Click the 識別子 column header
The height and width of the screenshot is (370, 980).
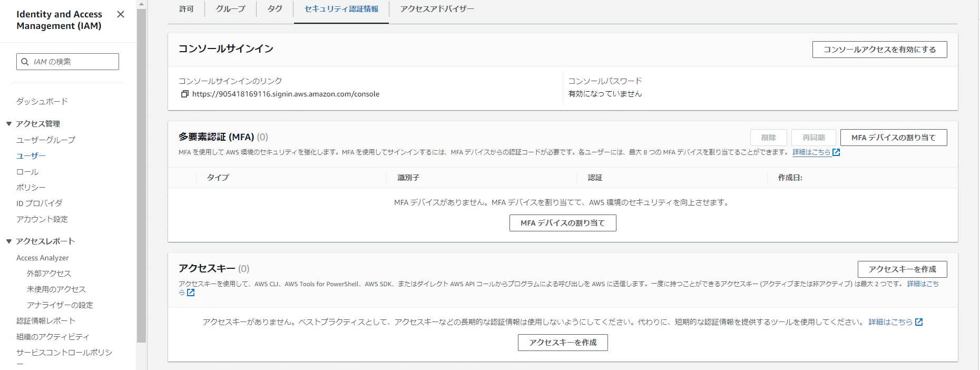pos(408,178)
